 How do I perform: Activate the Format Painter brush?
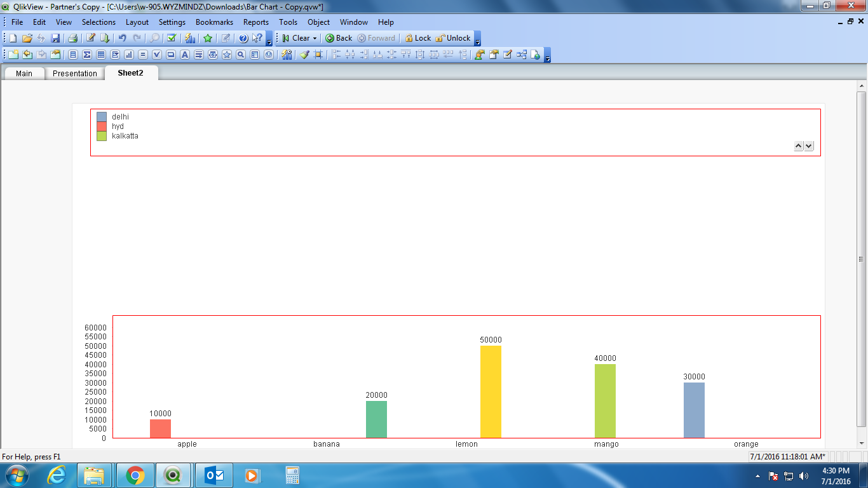pos(304,55)
